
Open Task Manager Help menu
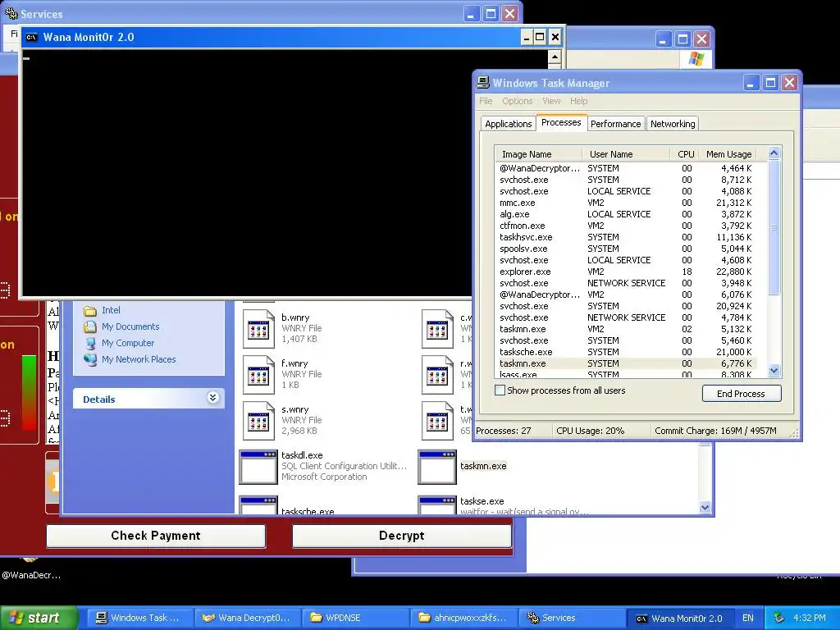pyautogui.click(x=578, y=101)
